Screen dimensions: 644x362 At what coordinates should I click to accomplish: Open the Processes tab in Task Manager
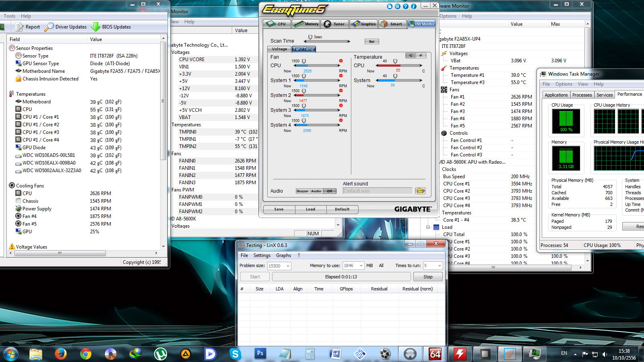click(582, 95)
